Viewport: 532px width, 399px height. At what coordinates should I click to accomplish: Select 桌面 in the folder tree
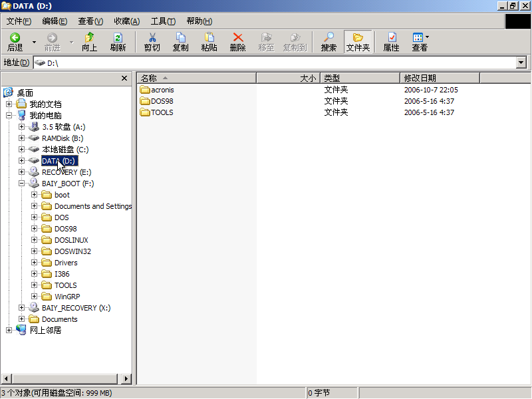25,92
